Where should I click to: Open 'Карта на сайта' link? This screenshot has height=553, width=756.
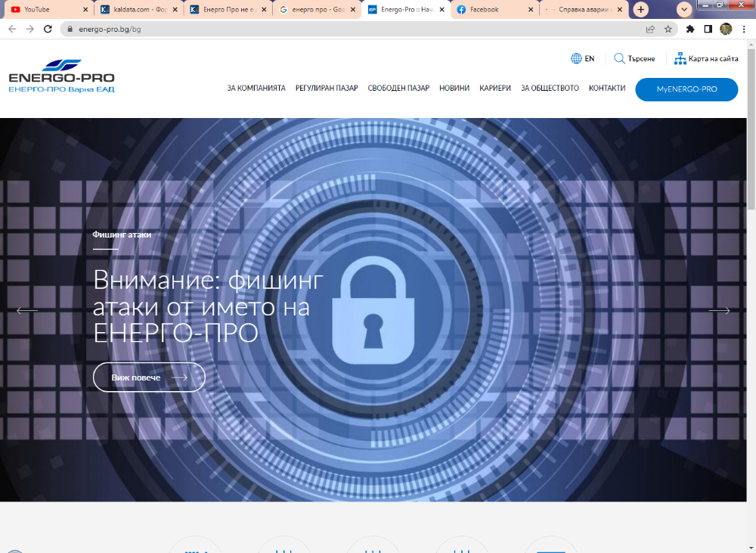pos(713,58)
